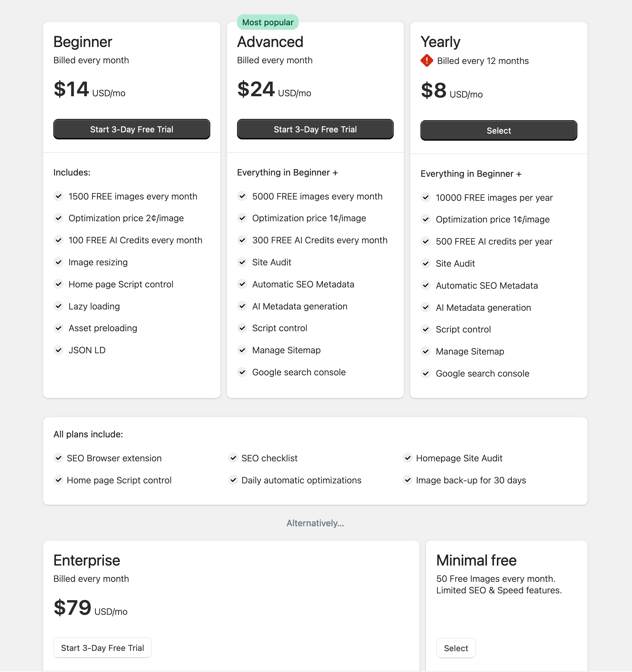
Task: Click checkmark beside Homepage Site Audit
Action: pos(408,458)
